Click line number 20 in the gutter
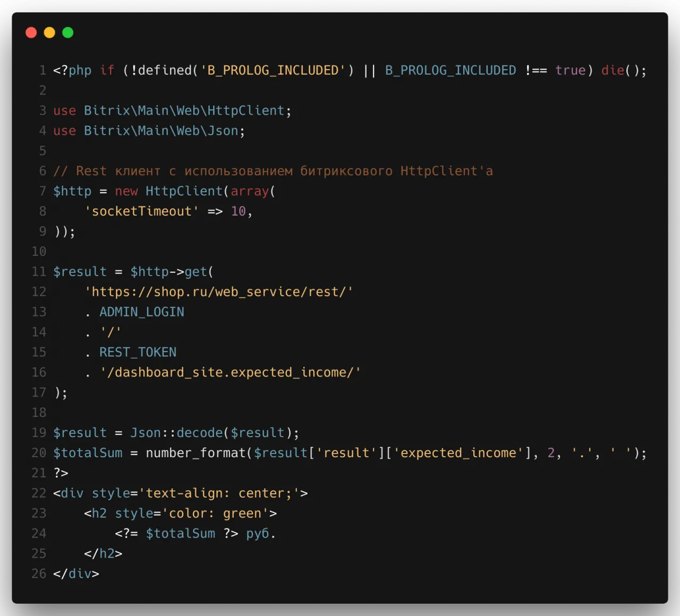 (38, 453)
